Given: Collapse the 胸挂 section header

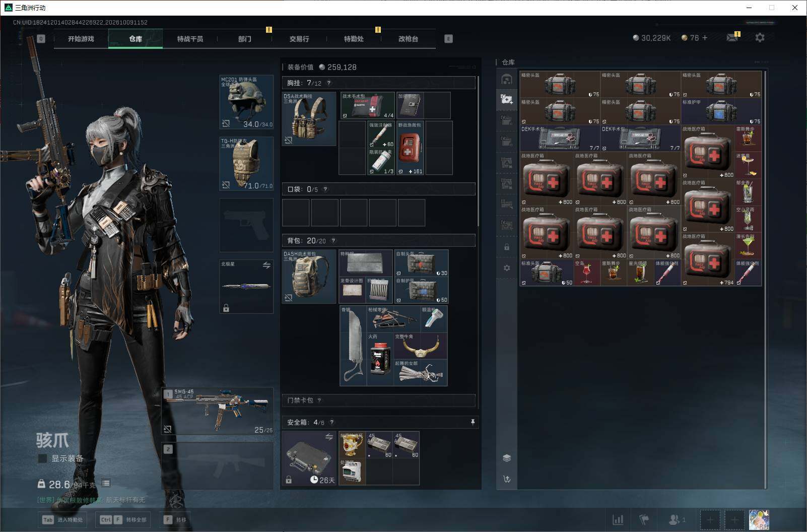Looking at the screenshot, I should click(378, 83).
